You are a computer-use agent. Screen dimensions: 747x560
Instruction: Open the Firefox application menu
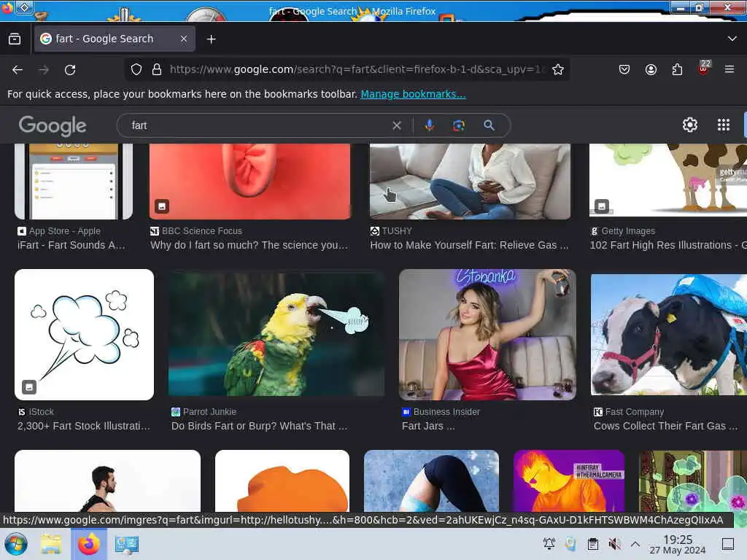coord(729,69)
